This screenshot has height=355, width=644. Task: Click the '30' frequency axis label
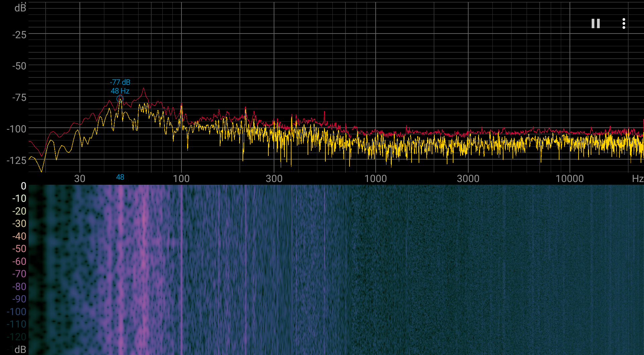coord(80,178)
